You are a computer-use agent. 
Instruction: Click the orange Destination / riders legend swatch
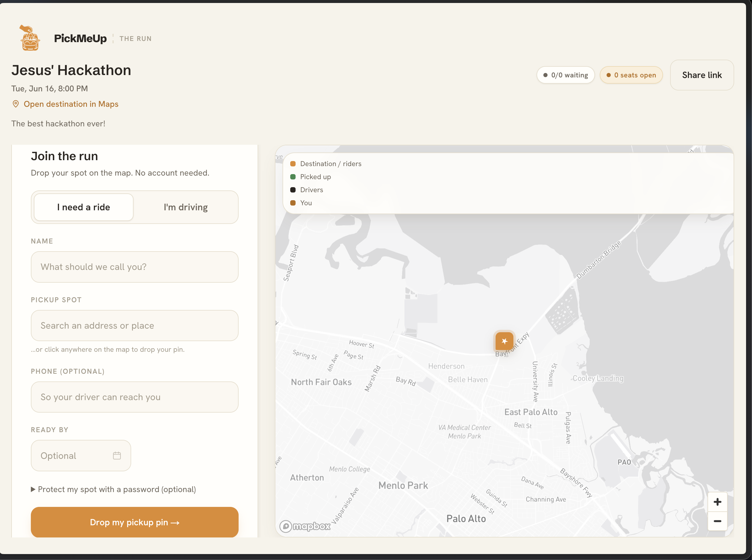coord(293,164)
